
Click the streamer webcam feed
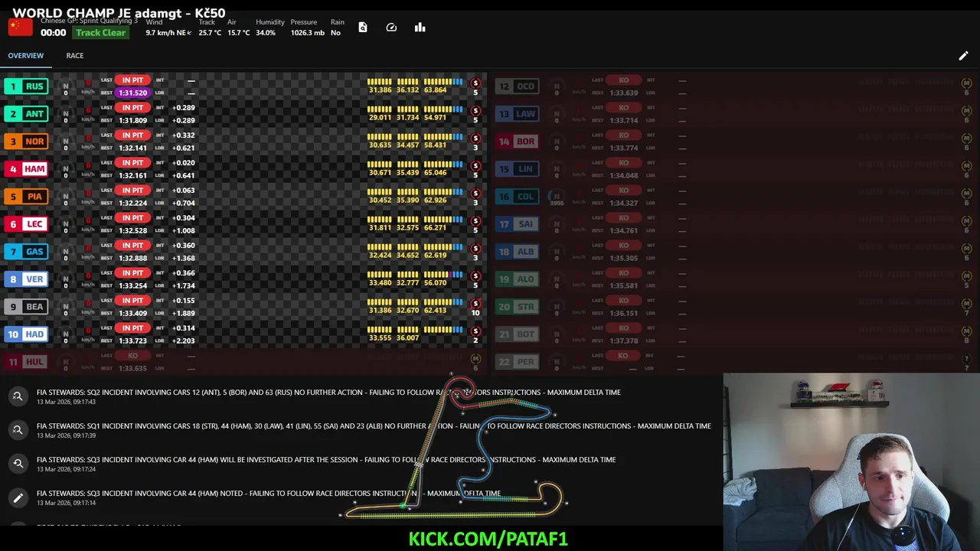pos(851,462)
